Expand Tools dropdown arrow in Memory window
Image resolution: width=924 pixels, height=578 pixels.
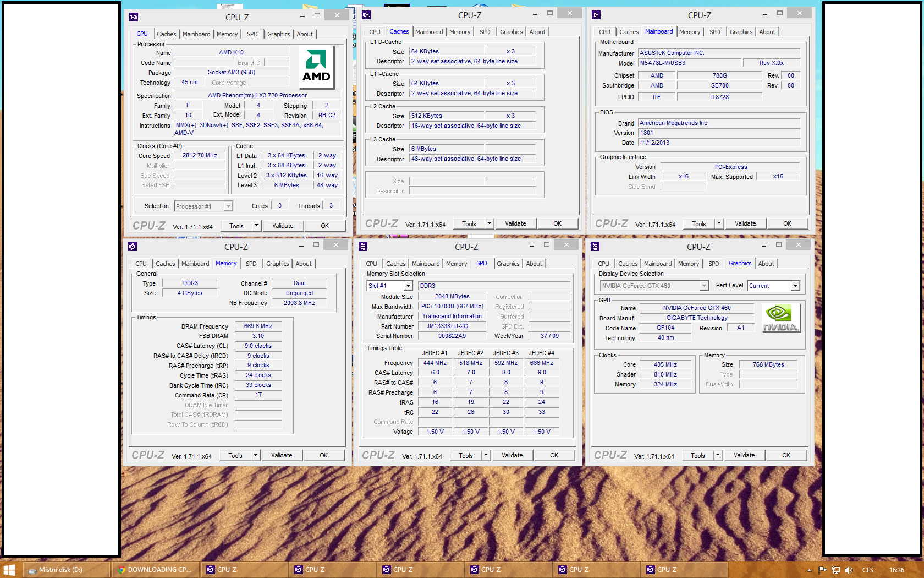point(255,455)
